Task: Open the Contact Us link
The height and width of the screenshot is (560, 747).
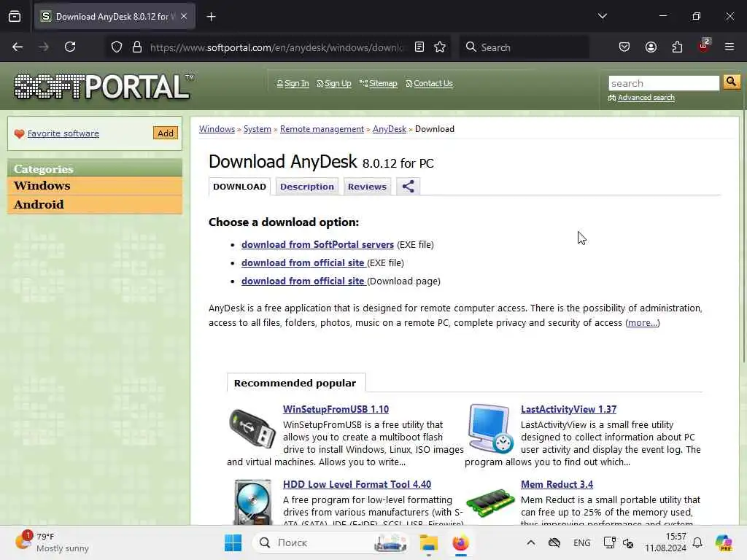Action: 433,83
